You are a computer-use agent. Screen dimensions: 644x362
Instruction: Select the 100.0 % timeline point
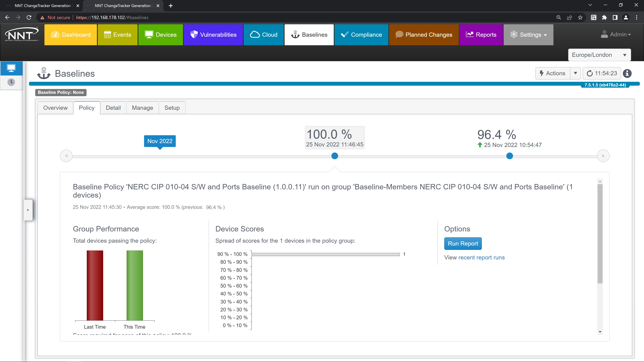click(x=335, y=156)
